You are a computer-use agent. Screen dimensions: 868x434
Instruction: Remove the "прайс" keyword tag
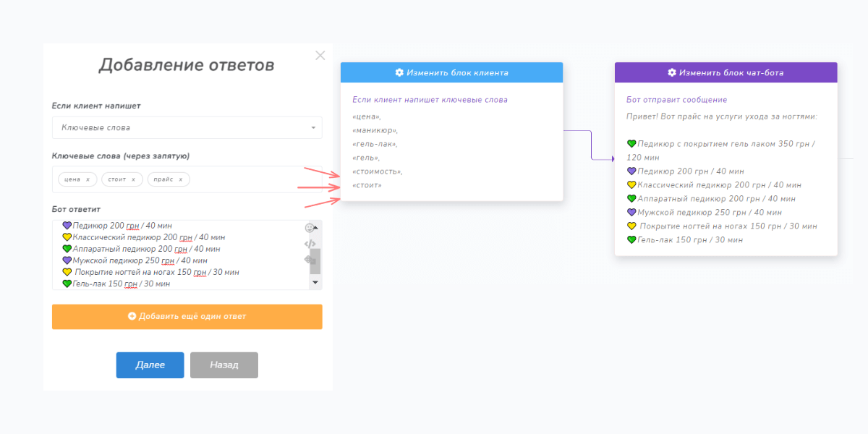tap(181, 179)
